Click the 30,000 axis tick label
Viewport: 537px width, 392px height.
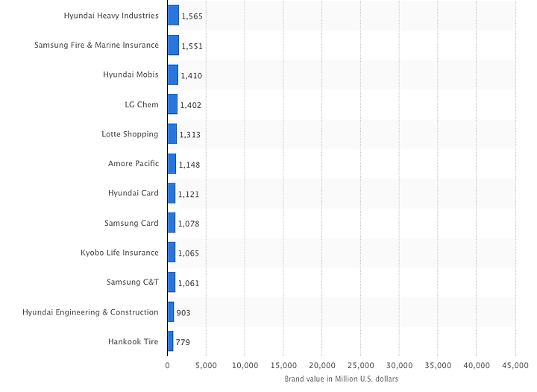[x=399, y=366]
